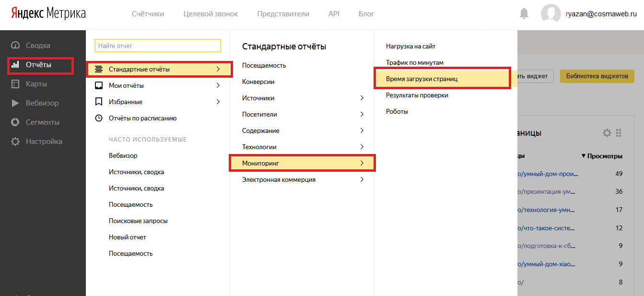Image resolution: width=644 pixels, height=296 pixels.
Task: Select Роботы report
Action: (x=397, y=111)
